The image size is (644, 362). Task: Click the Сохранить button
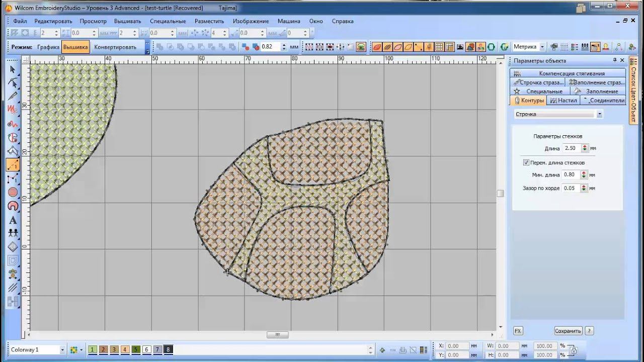568,331
